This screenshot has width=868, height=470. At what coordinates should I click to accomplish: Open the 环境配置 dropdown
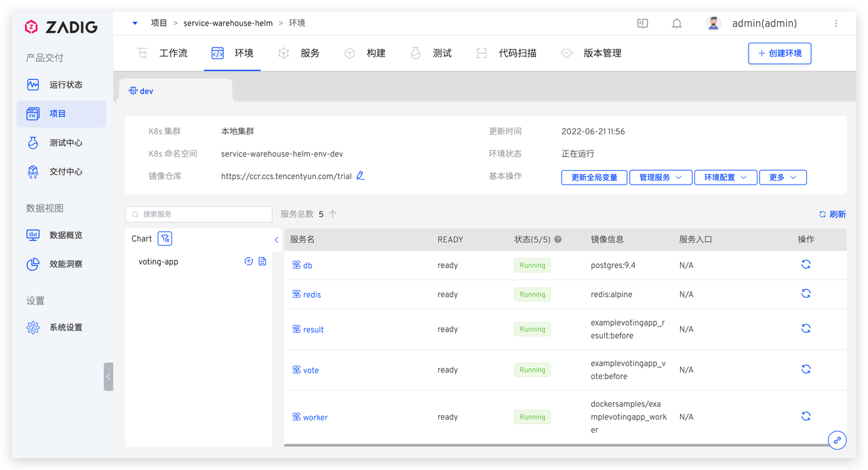coord(725,177)
